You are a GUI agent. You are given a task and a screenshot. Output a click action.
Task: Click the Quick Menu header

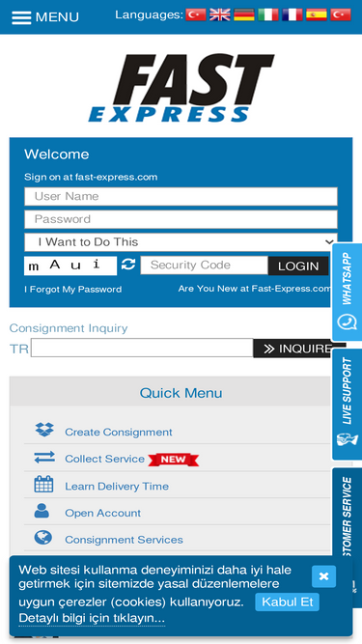coord(181,393)
